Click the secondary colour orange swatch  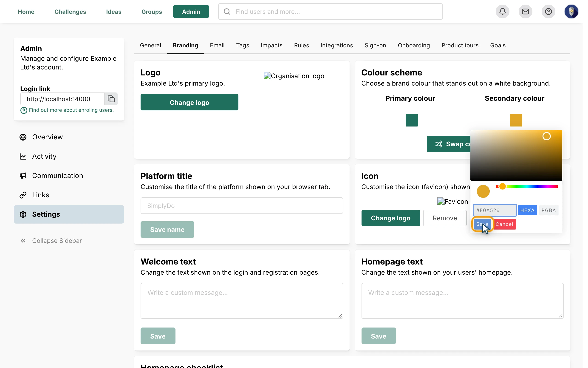click(516, 120)
